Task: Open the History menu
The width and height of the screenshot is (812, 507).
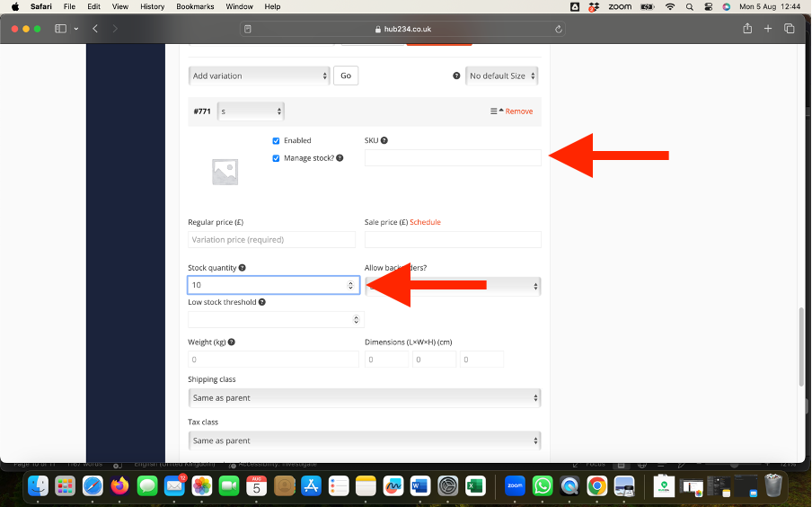Action: click(x=152, y=6)
